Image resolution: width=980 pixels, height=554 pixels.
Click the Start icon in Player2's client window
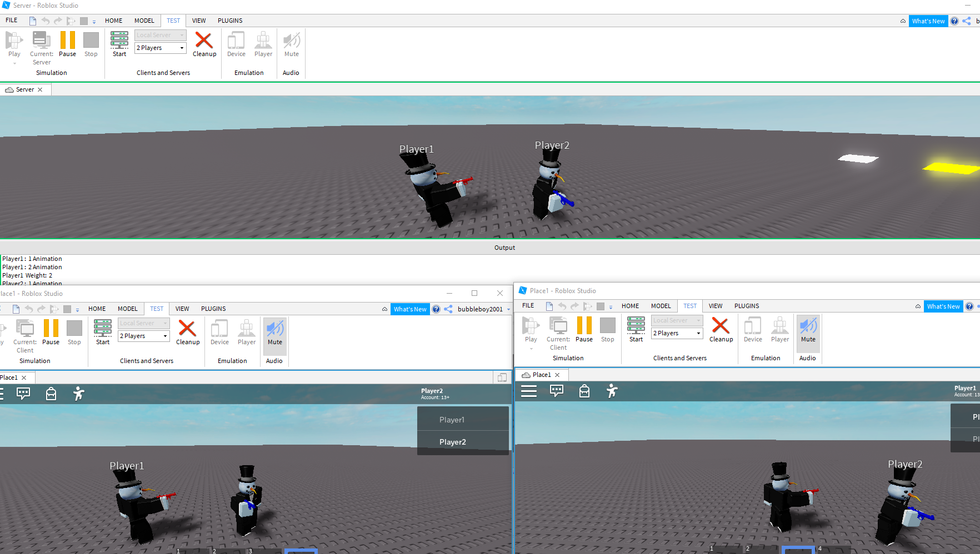click(103, 333)
